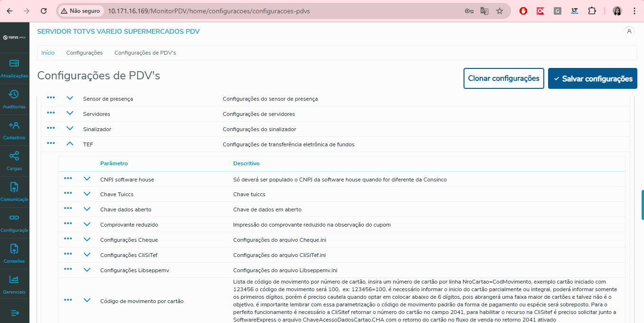Expand Configurações CliSiTef parameter
The image size is (644, 323).
click(x=86, y=255)
